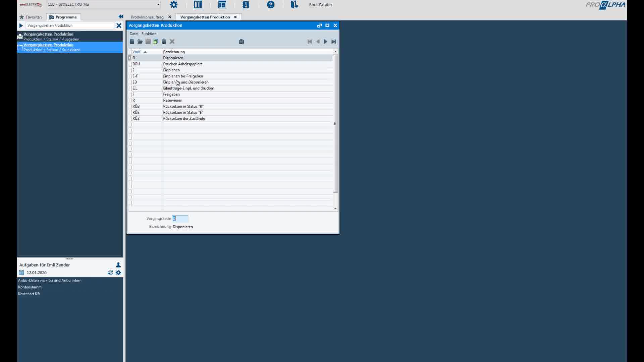Switch to the Programme tab
The image size is (644, 362).
click(63, 17)
